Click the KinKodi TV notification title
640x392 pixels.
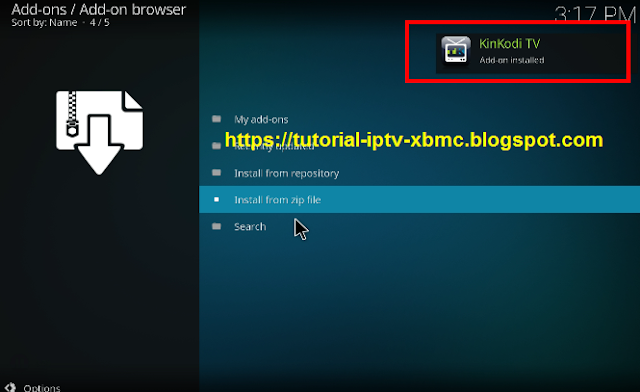[x=509, y=43]
